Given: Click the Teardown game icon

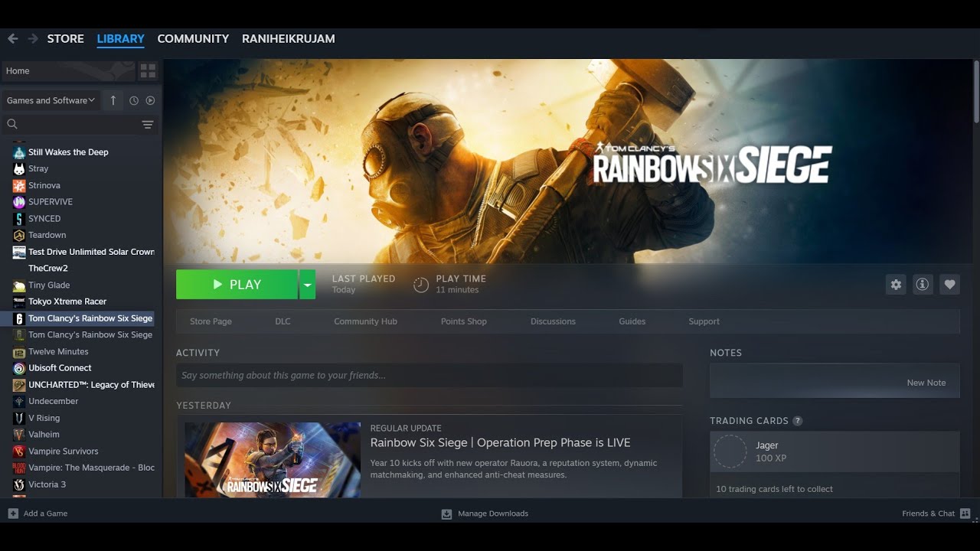Looking at the screenshot, I should pos(19,235).
